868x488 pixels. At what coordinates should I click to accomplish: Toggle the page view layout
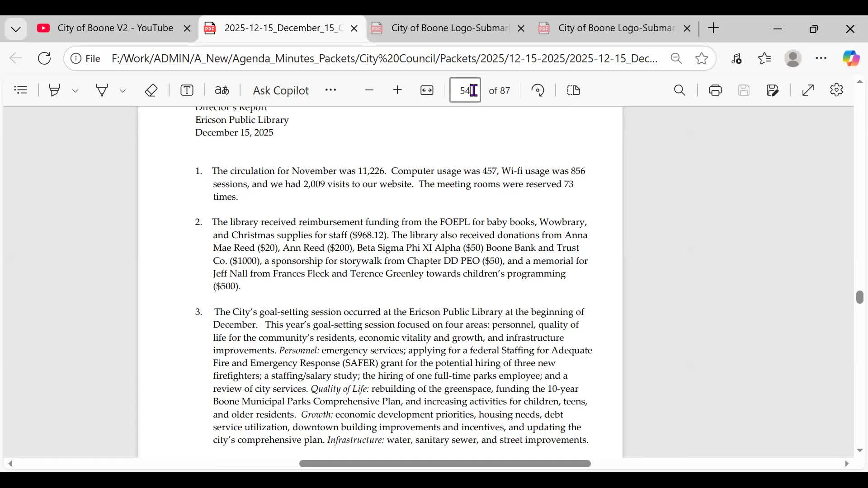click(573, 90)
